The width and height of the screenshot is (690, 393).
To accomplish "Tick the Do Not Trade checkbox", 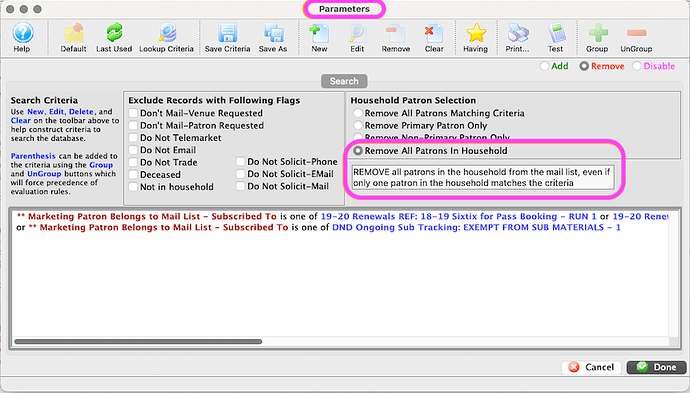I will [133, 162].
